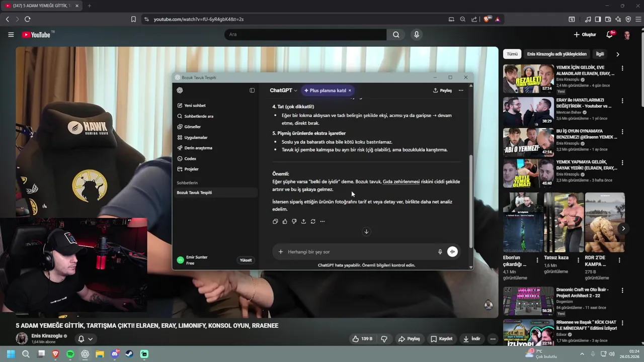The height and width of the screenshot is (362, 644).
Task: Select the Tümü filter chip
Action: click(x=512, y=54)
